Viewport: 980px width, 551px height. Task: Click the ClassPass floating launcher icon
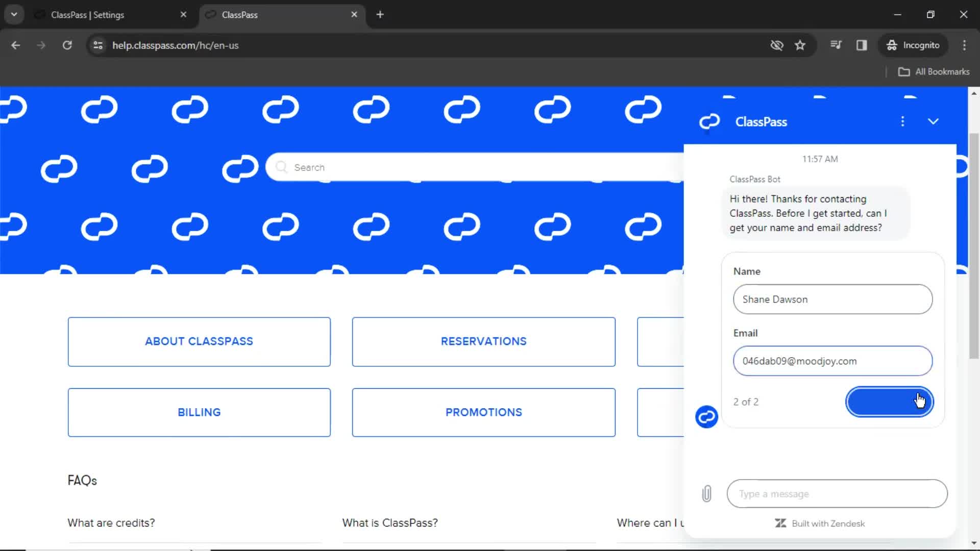[707, 416]
